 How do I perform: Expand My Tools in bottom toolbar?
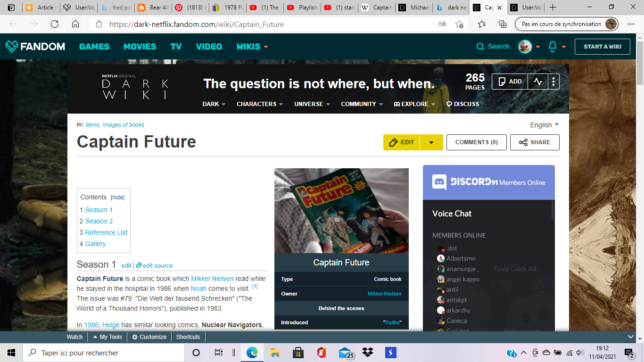tap(108, 337)
